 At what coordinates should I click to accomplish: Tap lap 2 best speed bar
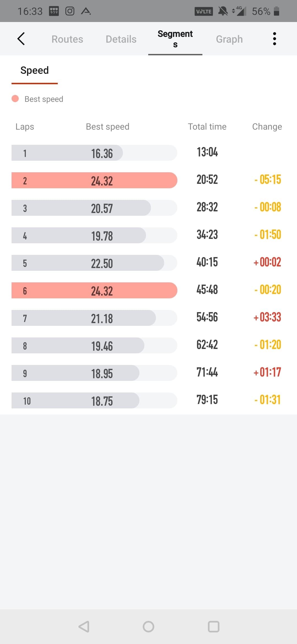(94, 181)
